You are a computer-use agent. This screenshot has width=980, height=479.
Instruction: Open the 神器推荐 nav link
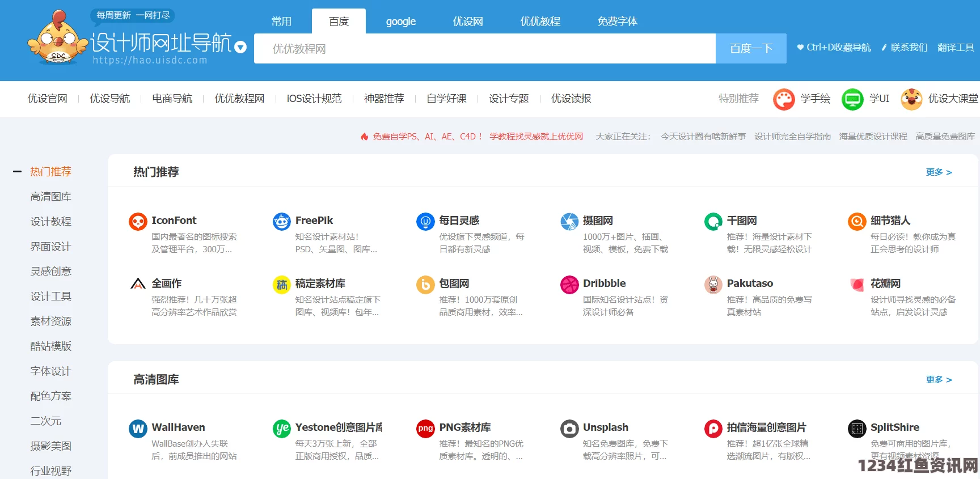384,99
